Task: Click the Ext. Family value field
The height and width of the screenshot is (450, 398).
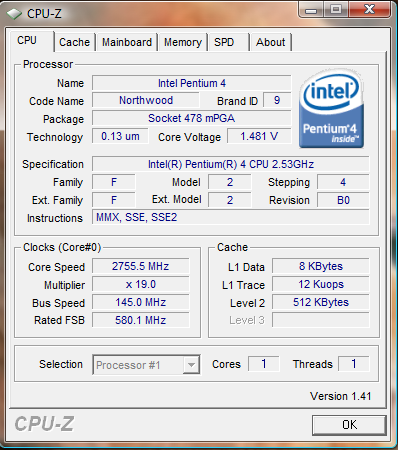Action: (x=114, y=200)
